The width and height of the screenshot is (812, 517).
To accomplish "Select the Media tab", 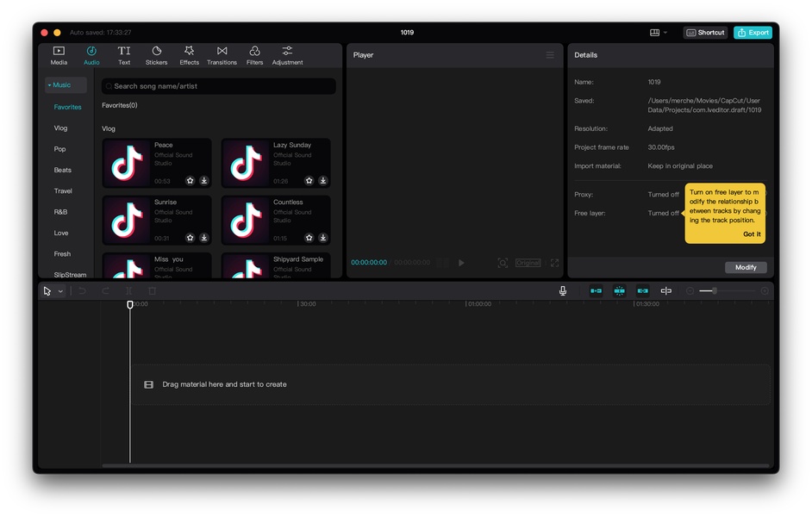I will click(59, 55).
